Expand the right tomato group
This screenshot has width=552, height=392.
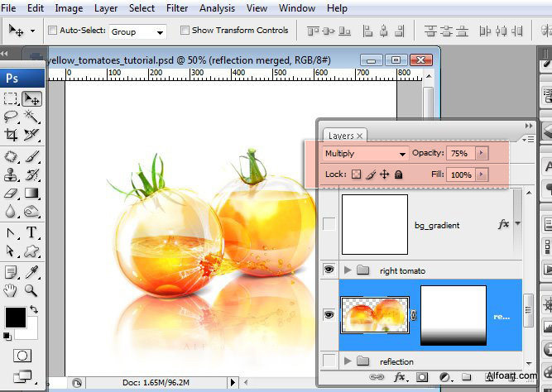[x=347, y=270]
